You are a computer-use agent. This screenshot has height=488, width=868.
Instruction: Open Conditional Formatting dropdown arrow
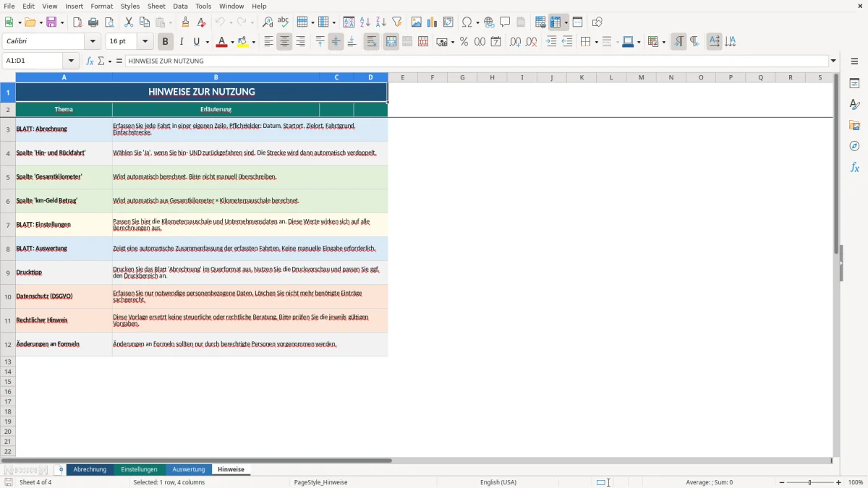663,42
